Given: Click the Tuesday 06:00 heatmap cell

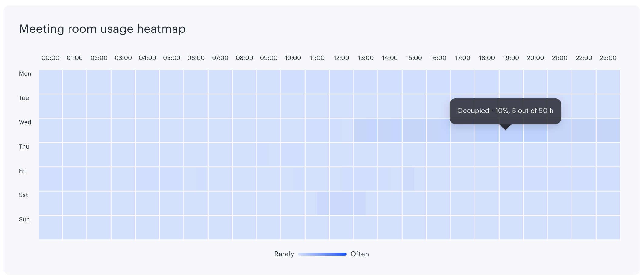Looking at the screenshot, I should 196,106.
